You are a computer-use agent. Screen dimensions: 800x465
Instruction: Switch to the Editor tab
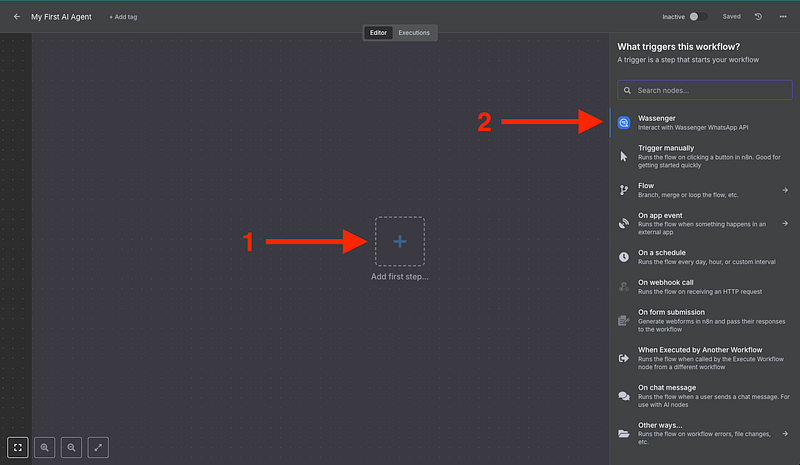pos(378,33)
